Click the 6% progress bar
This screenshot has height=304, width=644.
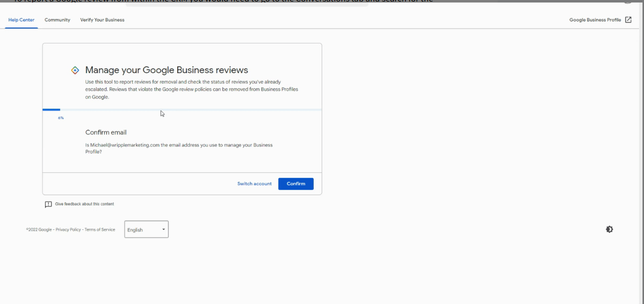tap(182, 109)
